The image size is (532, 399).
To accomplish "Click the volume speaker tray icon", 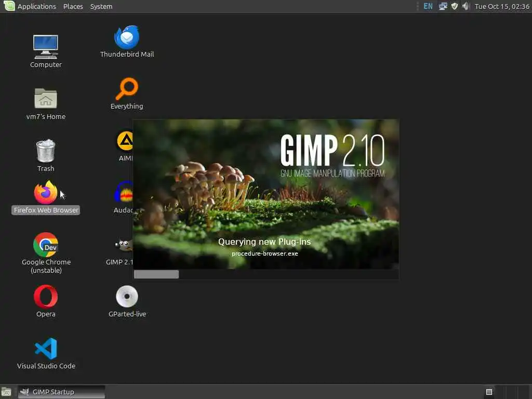I will pyautogui.click(x=465, y=6).
